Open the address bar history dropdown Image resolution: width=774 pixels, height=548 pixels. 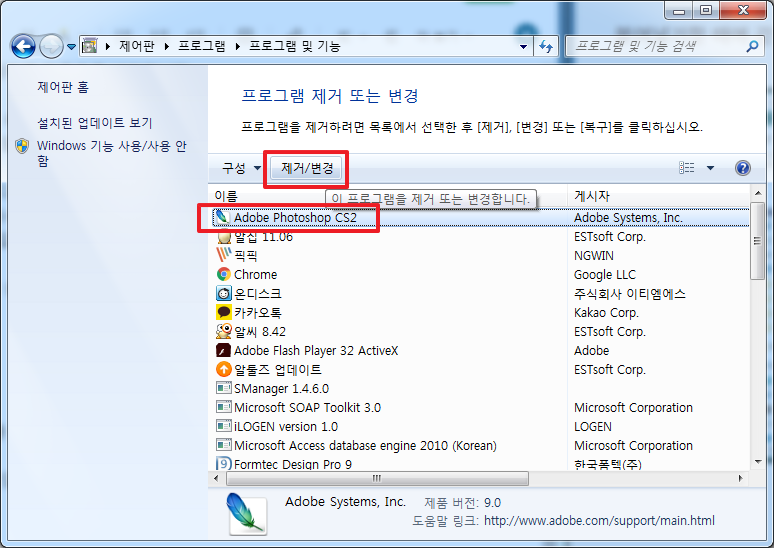[523, 46]
